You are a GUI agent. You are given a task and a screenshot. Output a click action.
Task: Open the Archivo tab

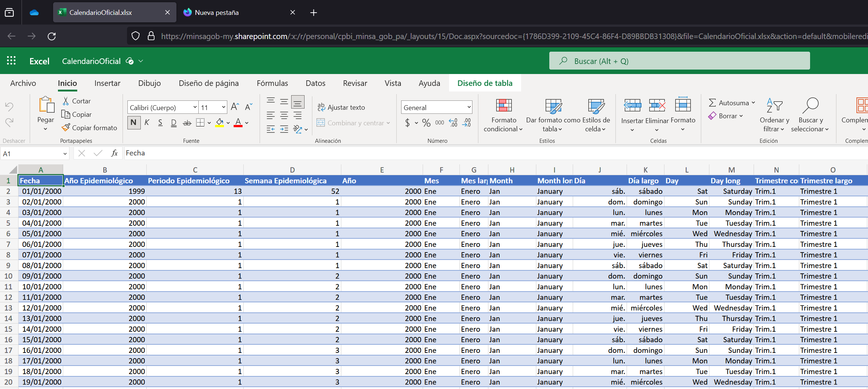tap(23, 83)
